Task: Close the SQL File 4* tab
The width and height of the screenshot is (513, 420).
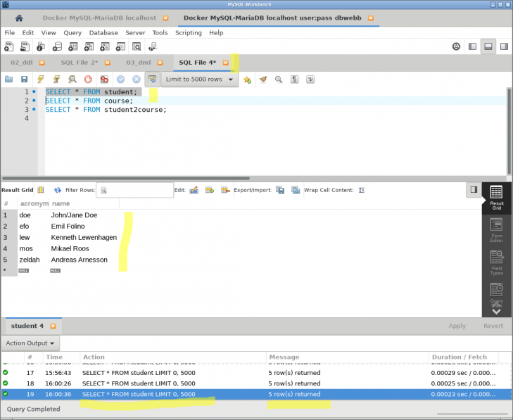Action: click(x=225, y=63)
